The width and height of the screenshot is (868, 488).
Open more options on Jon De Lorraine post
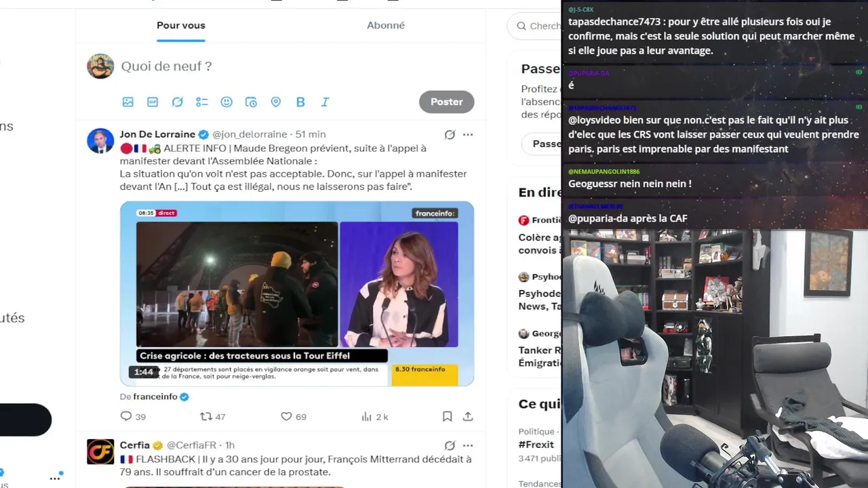[468, 134]
